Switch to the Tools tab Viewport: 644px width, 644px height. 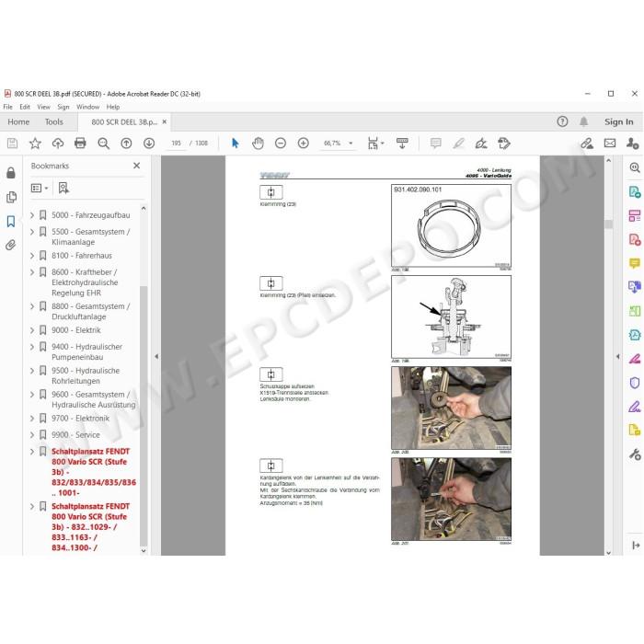click(x=53, y=121)
